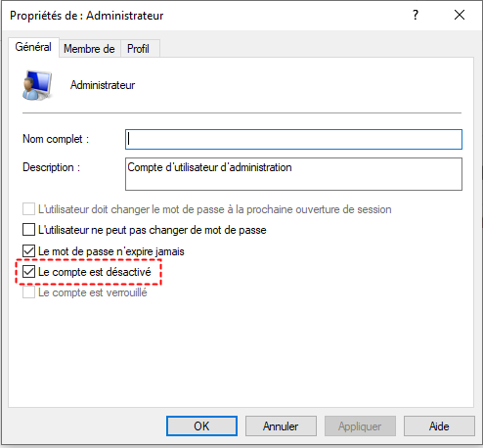Click the "Le mot de passe n'expire jamais" label

[x=111, y=251]
